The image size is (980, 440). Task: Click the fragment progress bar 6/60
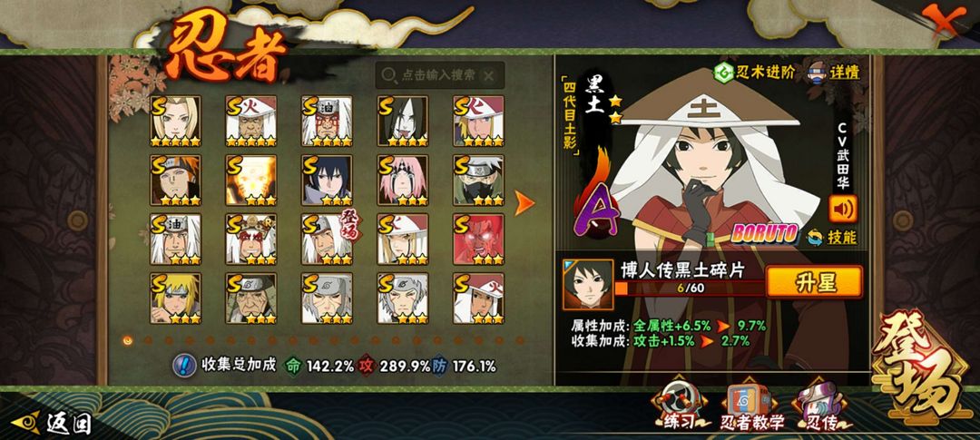coord(690,288)
